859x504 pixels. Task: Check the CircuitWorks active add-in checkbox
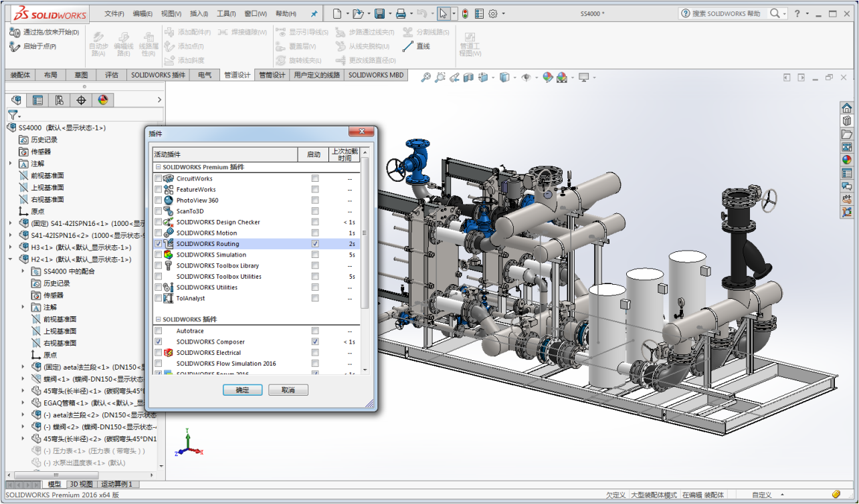[x=158, y=178]
